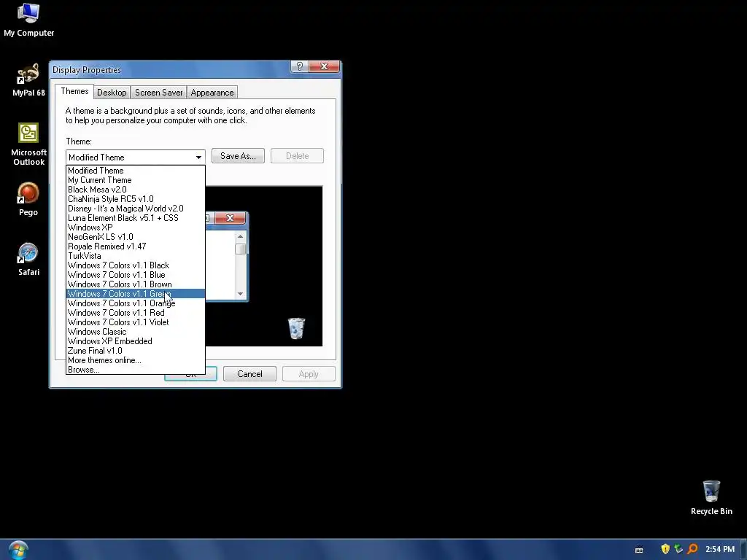The width and height of the screenshot is (747, 560).
Task: Choose My Current Theme from the list
Action: click(x=135, y=180)
